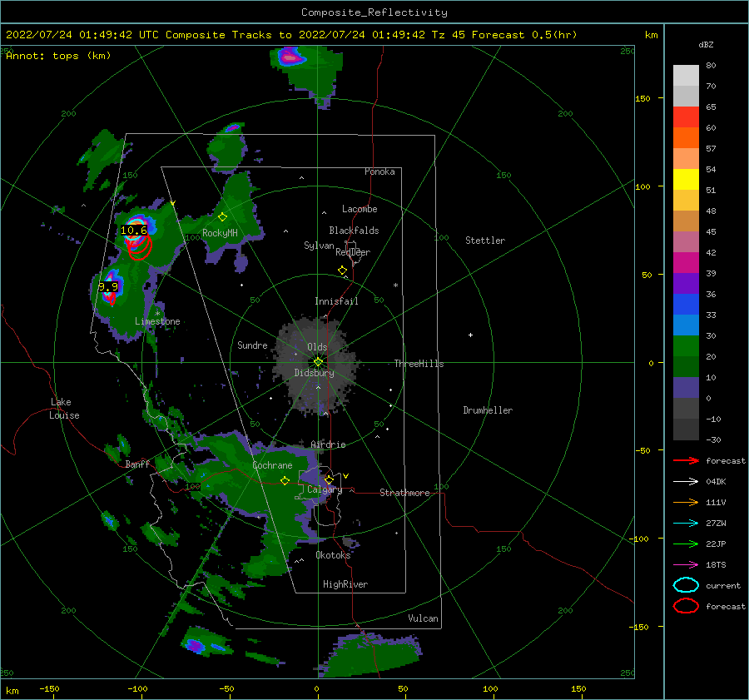Screen dimensions: 749x700
Task: Click the Annot: tops (km) label
Action: coord(58,56)
